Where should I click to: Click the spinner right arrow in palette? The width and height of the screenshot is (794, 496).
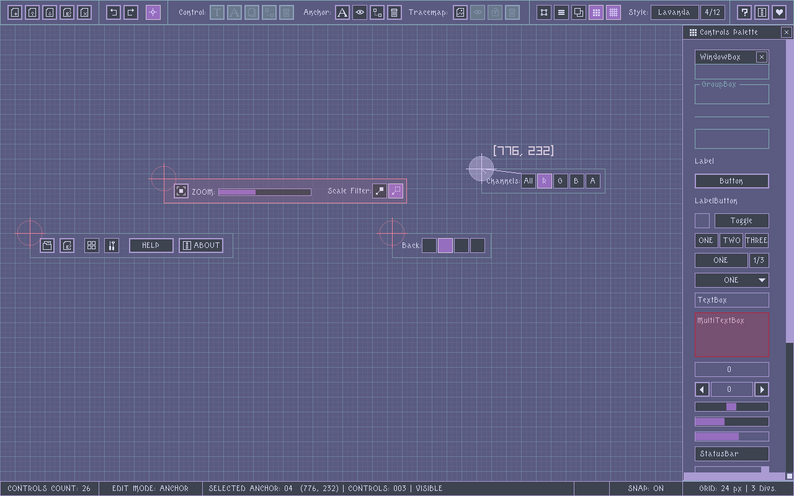point(762,389)
